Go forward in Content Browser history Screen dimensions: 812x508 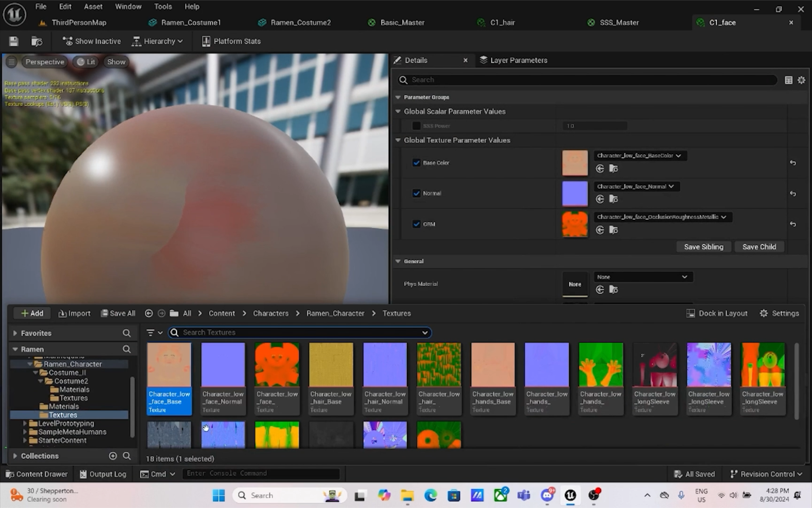tap(161, 313)
